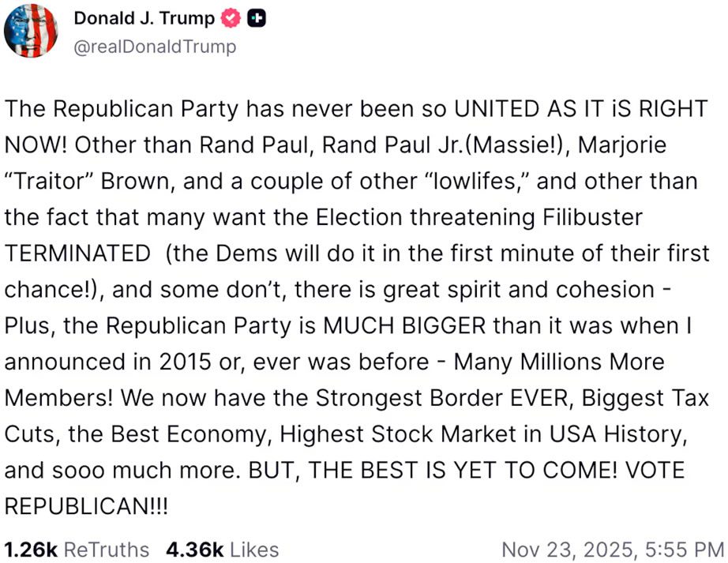Click the phrase "MUCH BIGGER" in the post

(410, 325)
